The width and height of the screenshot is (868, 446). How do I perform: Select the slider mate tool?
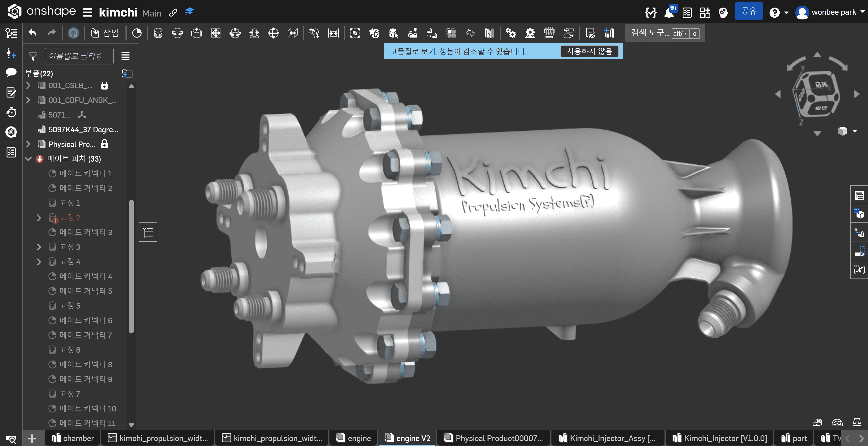click(x=196, y=33)
